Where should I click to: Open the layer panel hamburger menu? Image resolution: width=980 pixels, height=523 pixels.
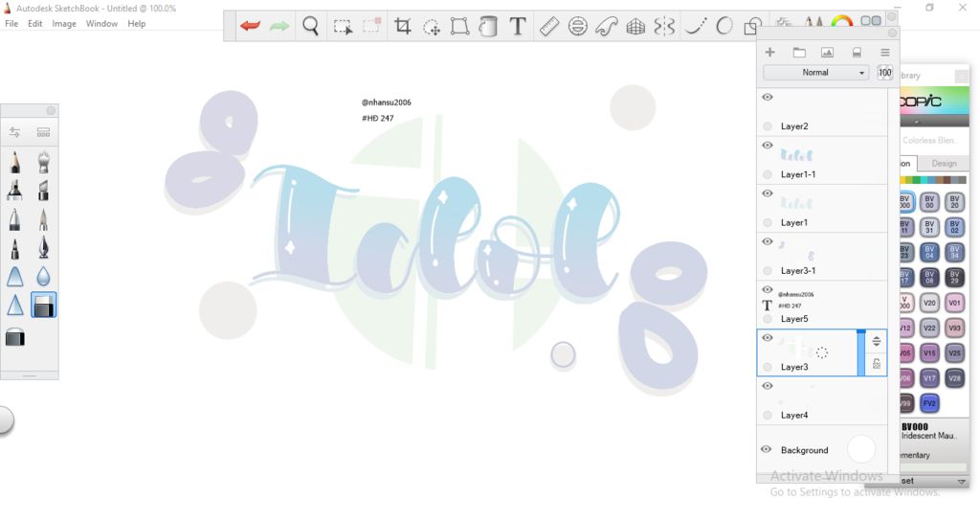(x=885, y=52)
